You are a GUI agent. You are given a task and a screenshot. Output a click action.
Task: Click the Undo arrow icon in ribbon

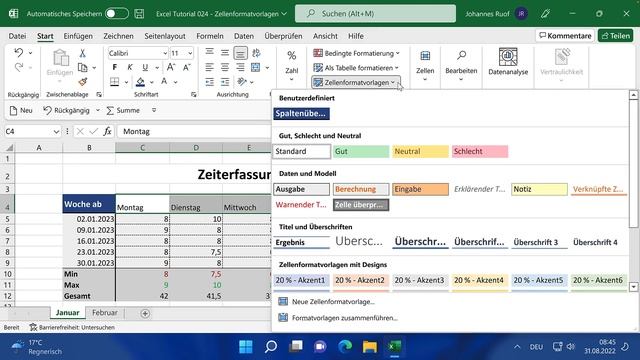19,53
